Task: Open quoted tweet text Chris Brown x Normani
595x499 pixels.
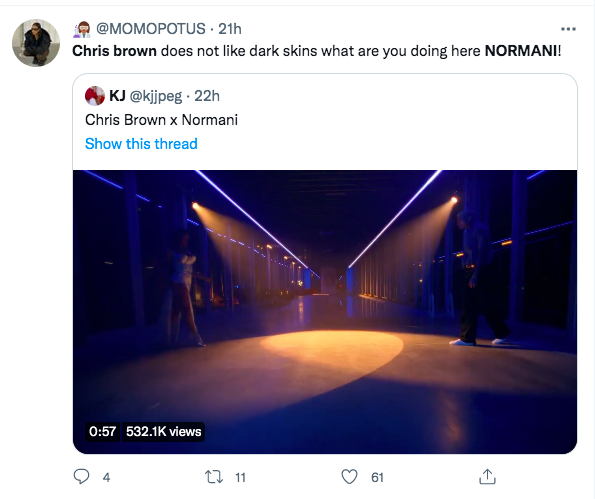Action: tap(161, 120)
